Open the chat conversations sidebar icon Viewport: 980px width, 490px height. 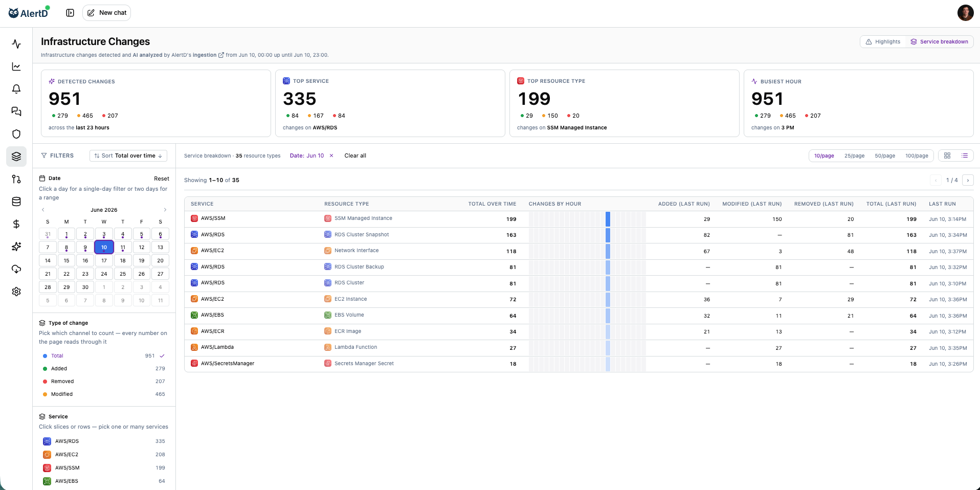pos(16,112)
